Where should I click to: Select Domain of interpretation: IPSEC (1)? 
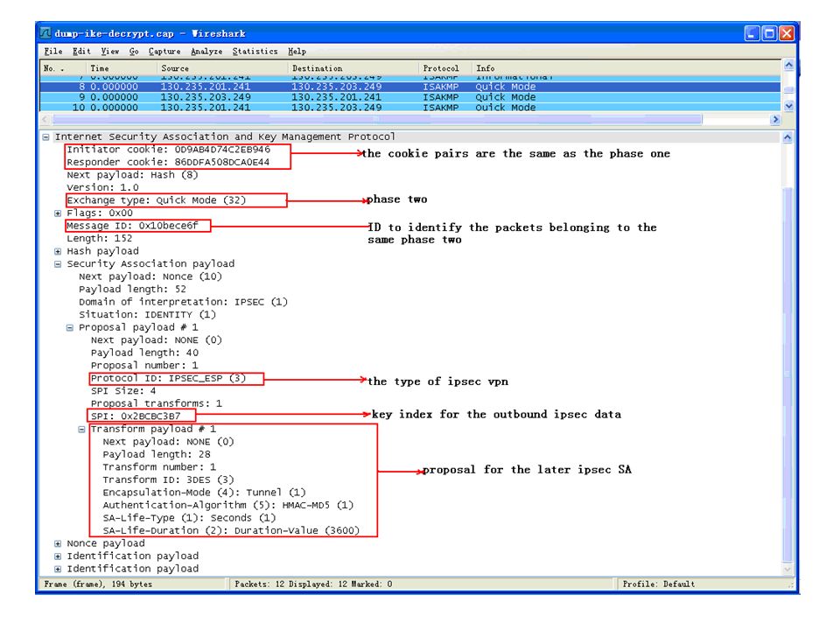183,302
